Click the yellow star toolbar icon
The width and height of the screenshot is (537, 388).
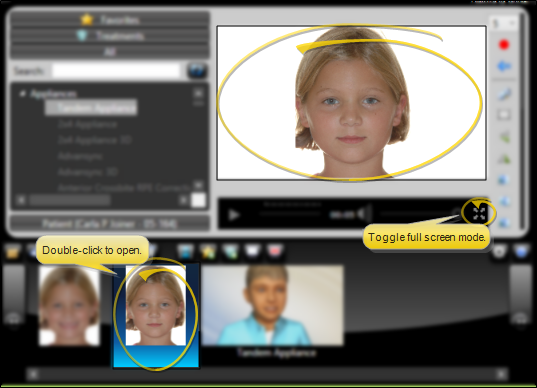click(x=208, y=252)
